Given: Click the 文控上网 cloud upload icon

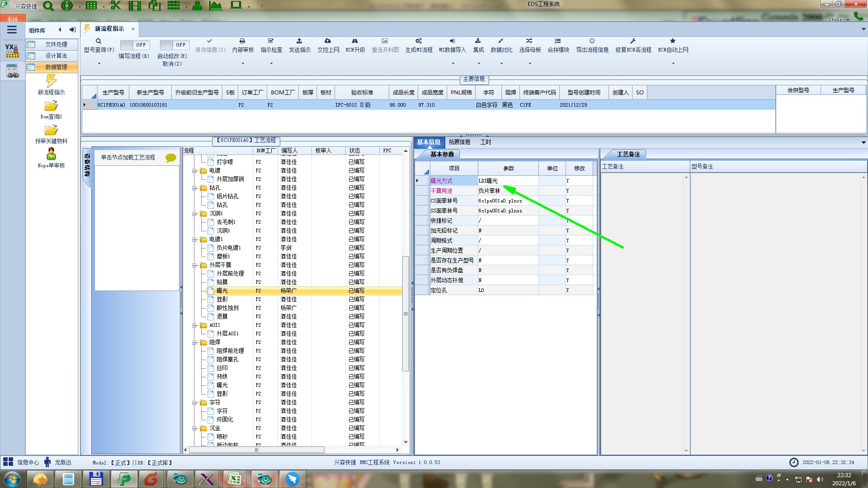Looking at the screenshot, I should pos(328,41).
